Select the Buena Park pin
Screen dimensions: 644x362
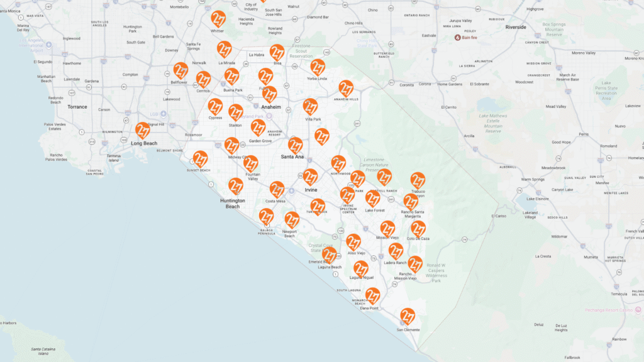[x=231, y=77]
